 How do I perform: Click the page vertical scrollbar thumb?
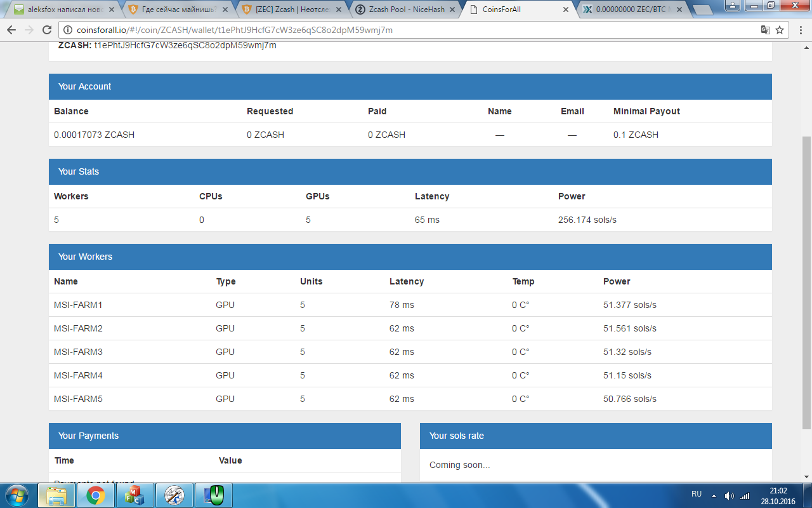[806, 282]
